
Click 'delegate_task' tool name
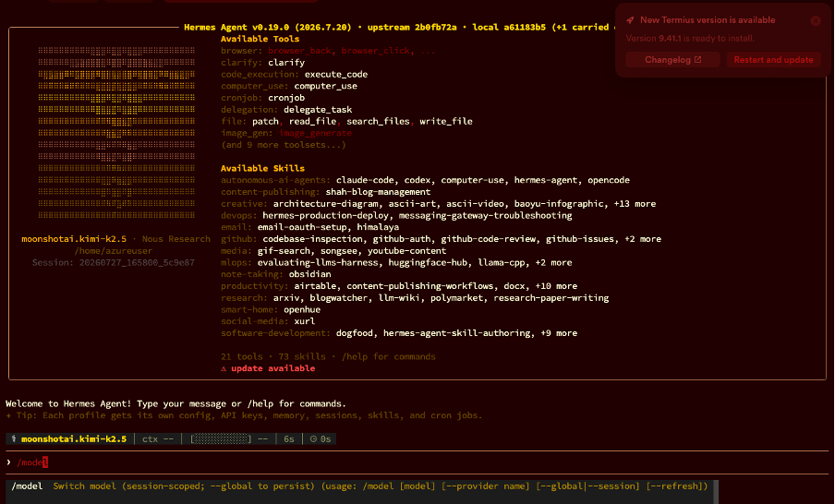pyautogui.click(x=318, y=110)
